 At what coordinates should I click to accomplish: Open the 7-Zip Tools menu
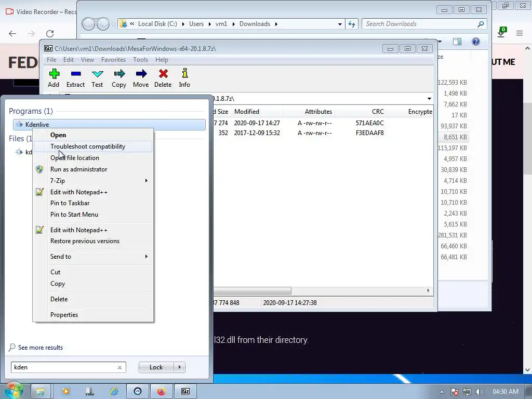(140, 60)
